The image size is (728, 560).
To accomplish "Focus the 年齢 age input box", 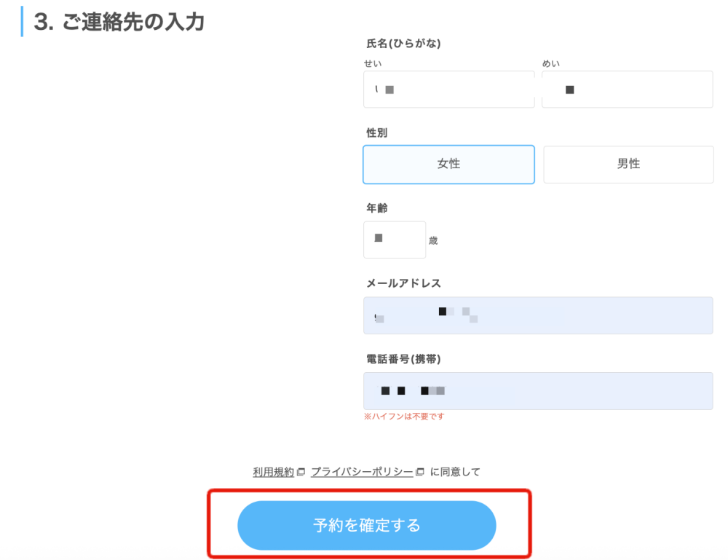I will coord(394,239).
